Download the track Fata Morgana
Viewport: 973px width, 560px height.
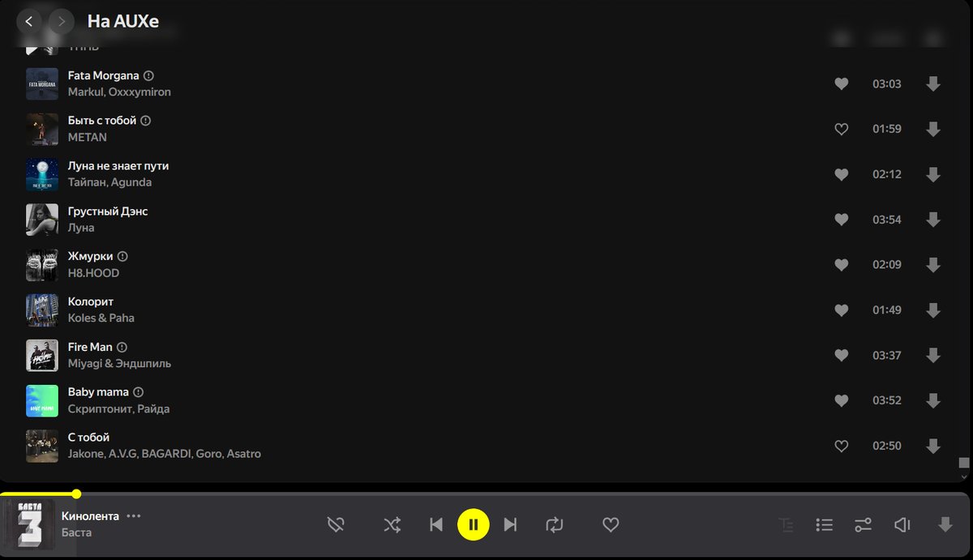click(933, 83)
